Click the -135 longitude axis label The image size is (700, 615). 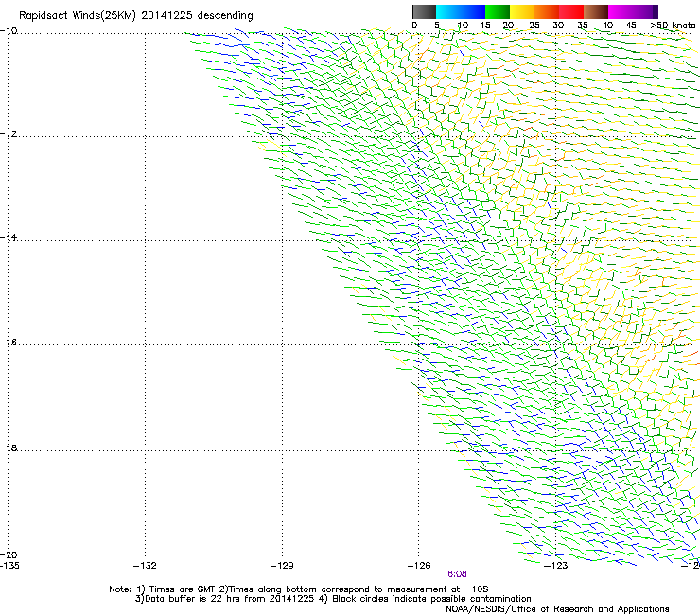click(9, 566)
